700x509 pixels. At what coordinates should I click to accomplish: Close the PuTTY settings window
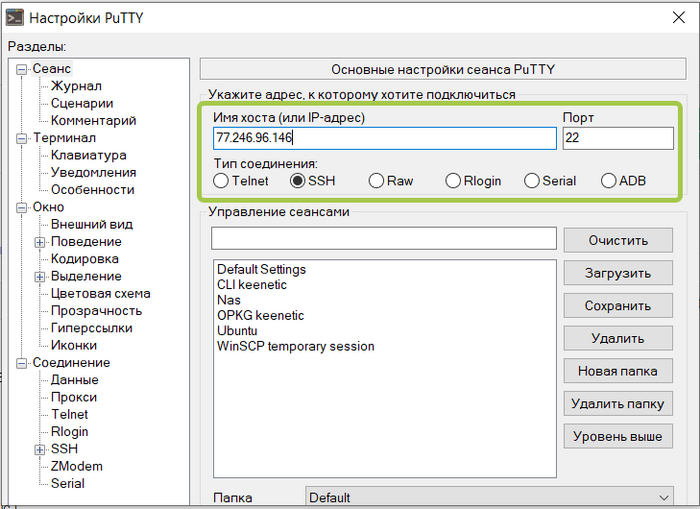679,17
